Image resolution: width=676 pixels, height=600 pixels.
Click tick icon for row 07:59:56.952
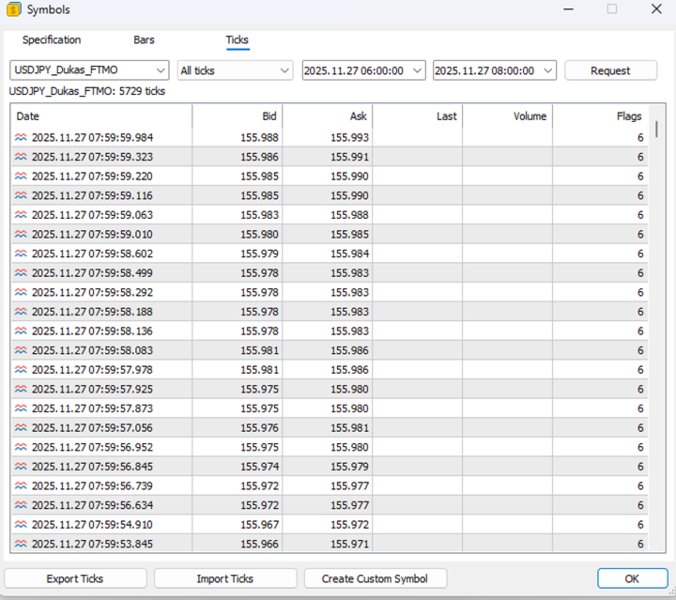coord(21,447)
